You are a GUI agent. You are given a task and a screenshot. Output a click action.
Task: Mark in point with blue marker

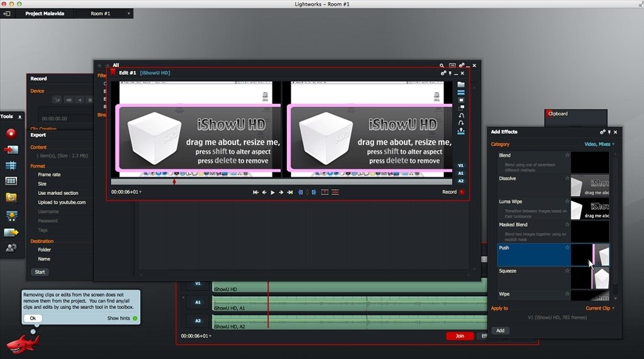[x=301, y=192]
